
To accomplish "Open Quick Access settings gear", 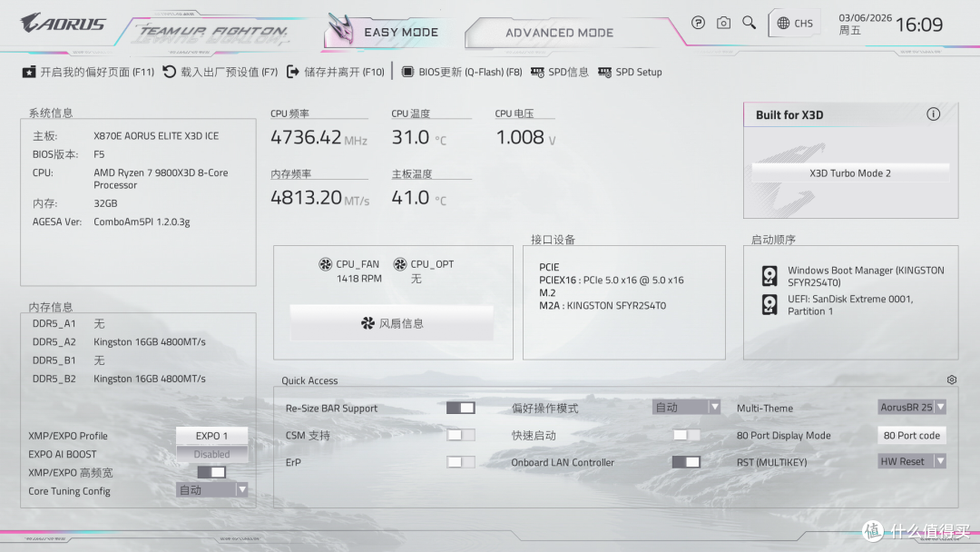I will (x=951, y=380).
